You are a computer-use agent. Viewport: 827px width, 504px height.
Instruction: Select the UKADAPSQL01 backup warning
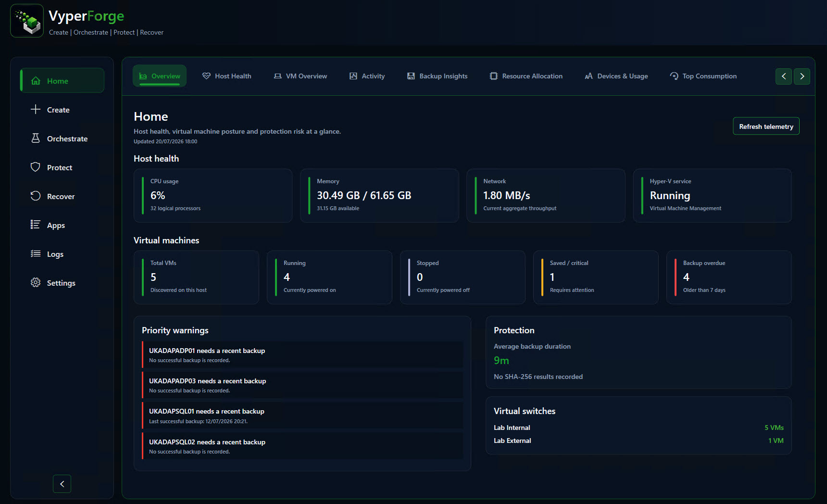(302, 416)
